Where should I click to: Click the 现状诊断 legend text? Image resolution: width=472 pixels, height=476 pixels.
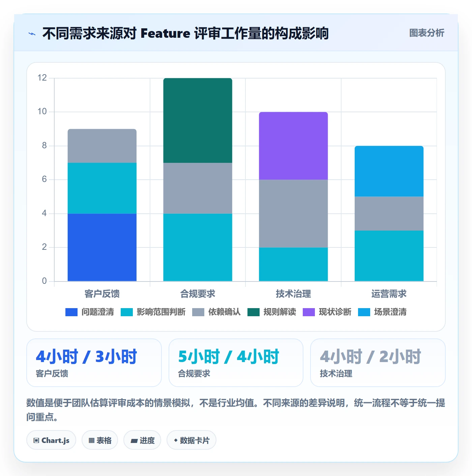click(335, 312)
